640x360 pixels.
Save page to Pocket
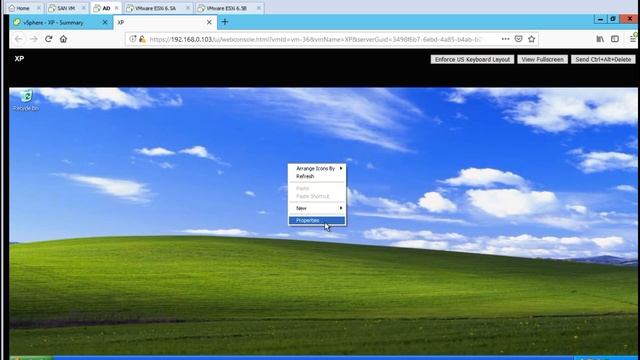click(518, 39)
